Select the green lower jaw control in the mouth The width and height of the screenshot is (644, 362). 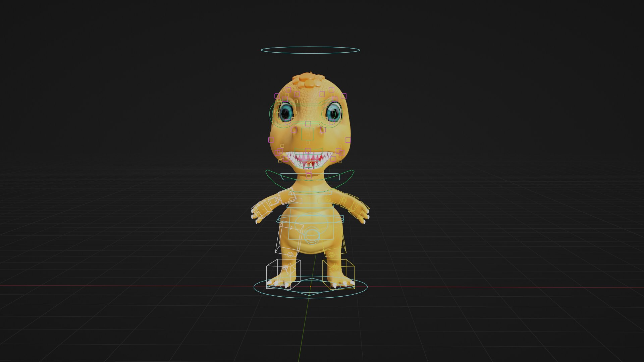(x=309, y=165)
